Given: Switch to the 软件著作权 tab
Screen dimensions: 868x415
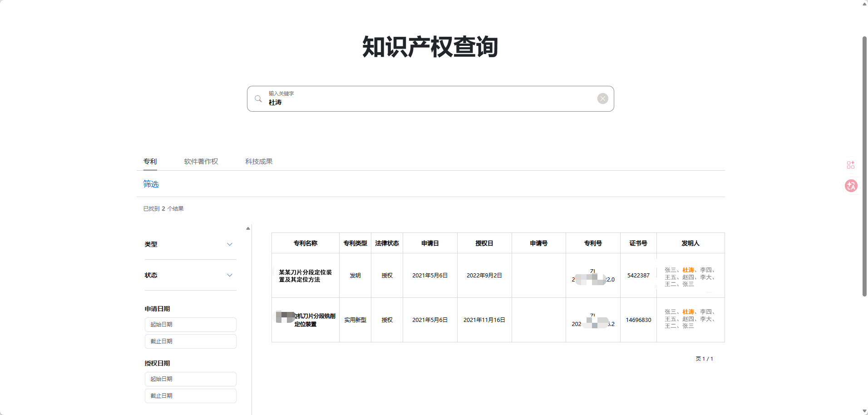Looking at the screenshot, I should coord(201,162).
